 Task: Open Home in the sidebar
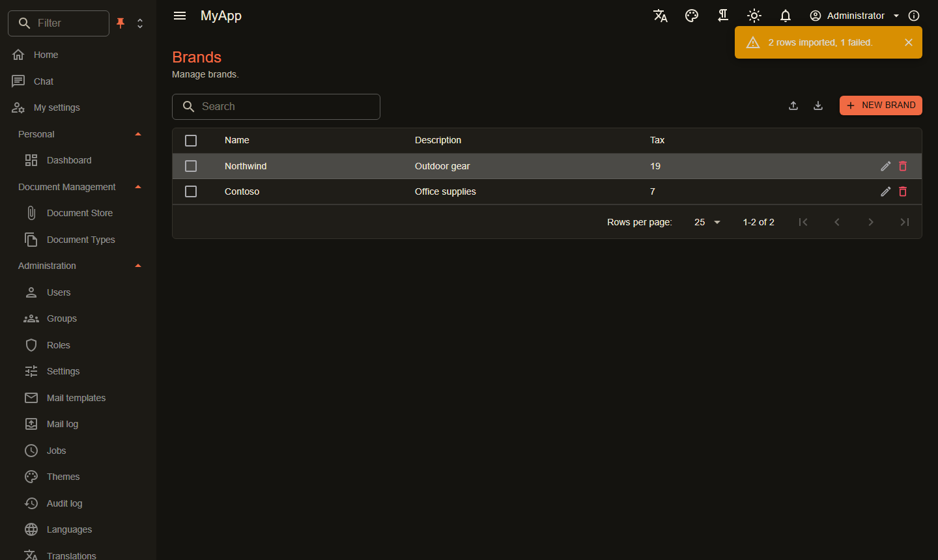78,55
